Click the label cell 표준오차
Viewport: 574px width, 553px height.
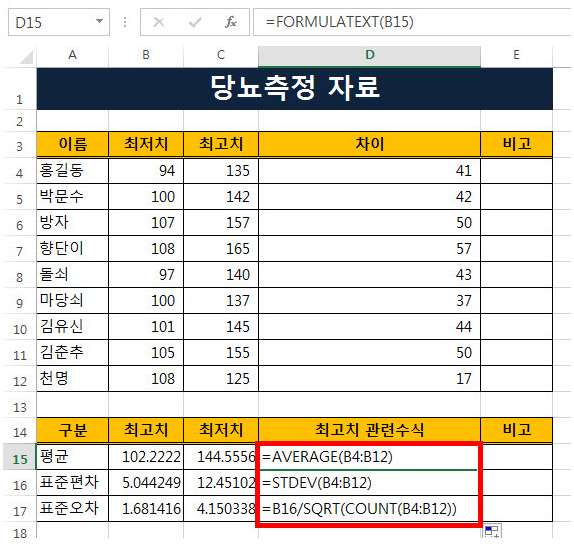click(x=72, y=509)
